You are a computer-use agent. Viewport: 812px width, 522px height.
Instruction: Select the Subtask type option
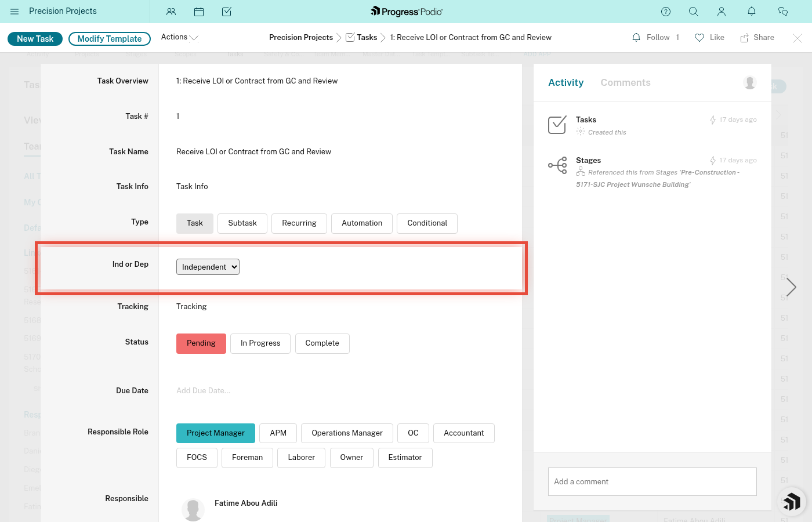coord(242,223)
